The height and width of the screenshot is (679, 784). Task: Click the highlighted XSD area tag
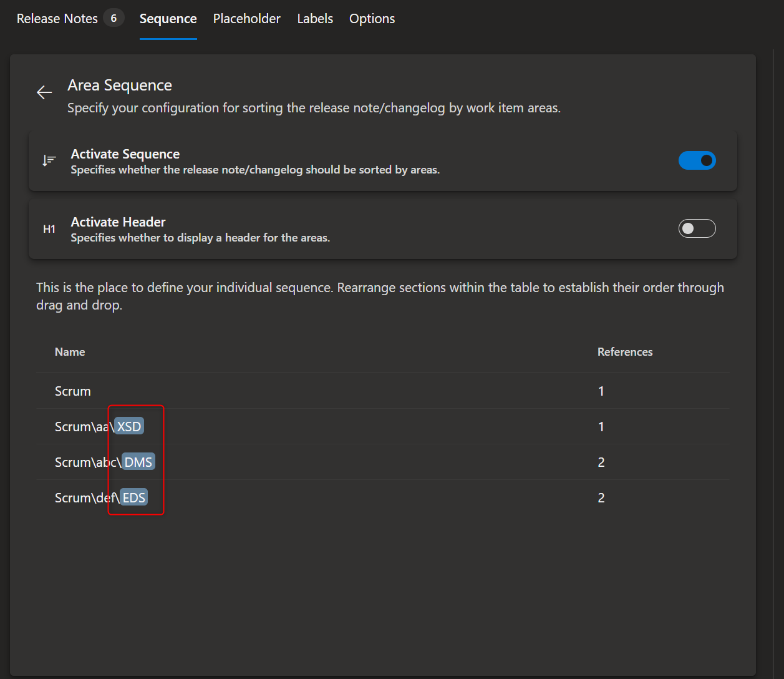(x=129, y=427)
